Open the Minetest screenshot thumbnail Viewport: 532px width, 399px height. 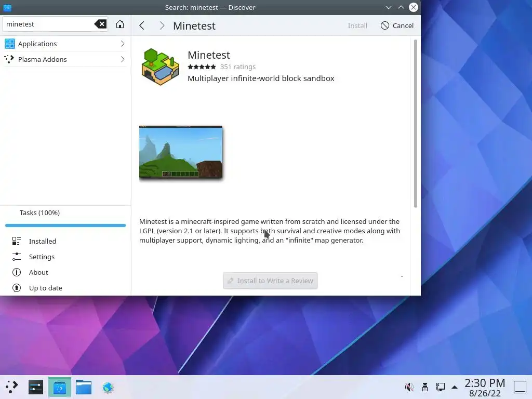tap(181, 152)
